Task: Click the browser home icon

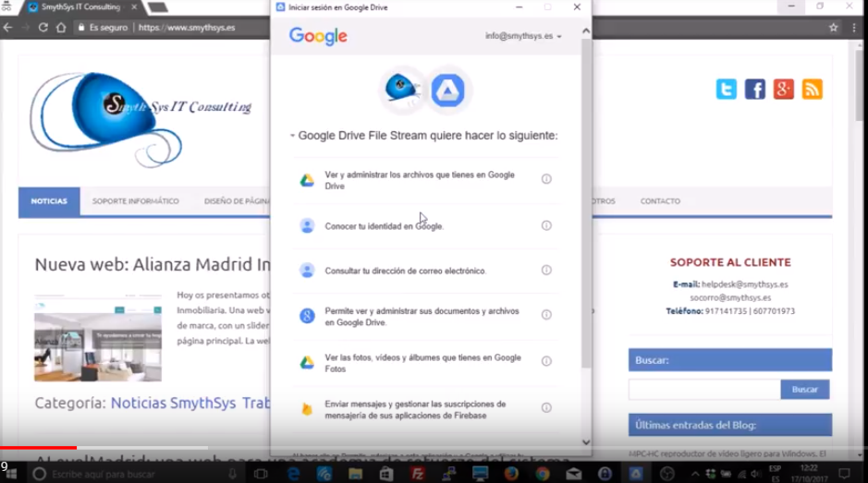Action: pyautogui.click(x=61, y=28)
